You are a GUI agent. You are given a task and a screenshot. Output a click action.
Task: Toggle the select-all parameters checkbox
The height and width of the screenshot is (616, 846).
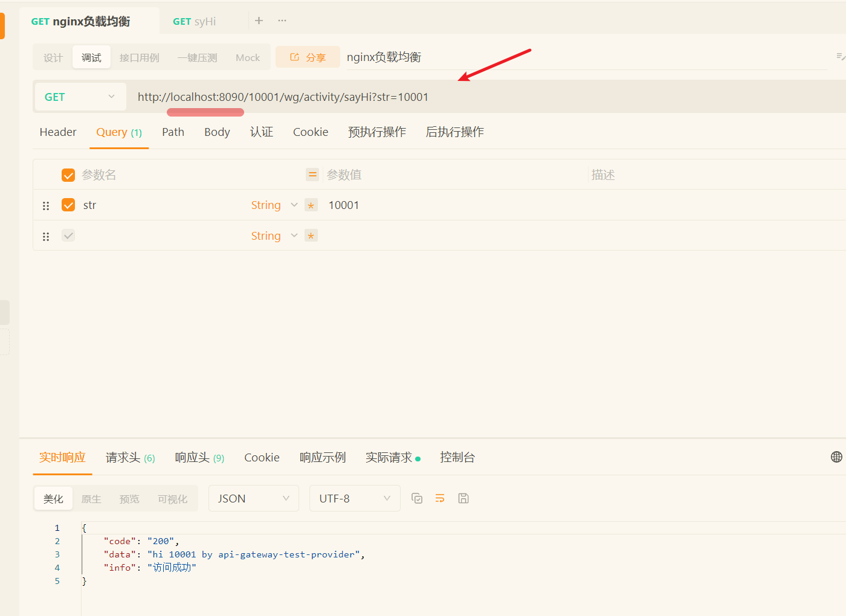coord(68,175)
